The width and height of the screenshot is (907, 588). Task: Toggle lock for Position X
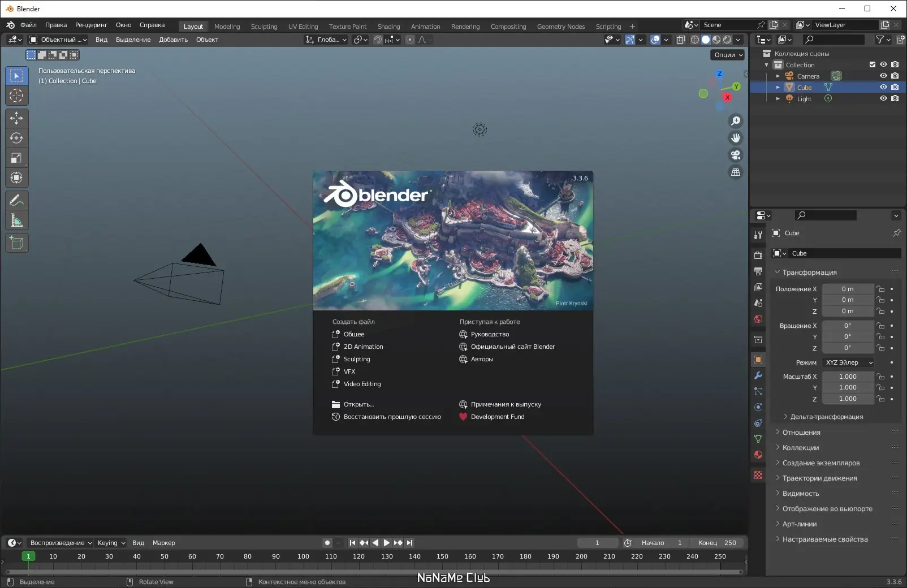tap(880, 289)
